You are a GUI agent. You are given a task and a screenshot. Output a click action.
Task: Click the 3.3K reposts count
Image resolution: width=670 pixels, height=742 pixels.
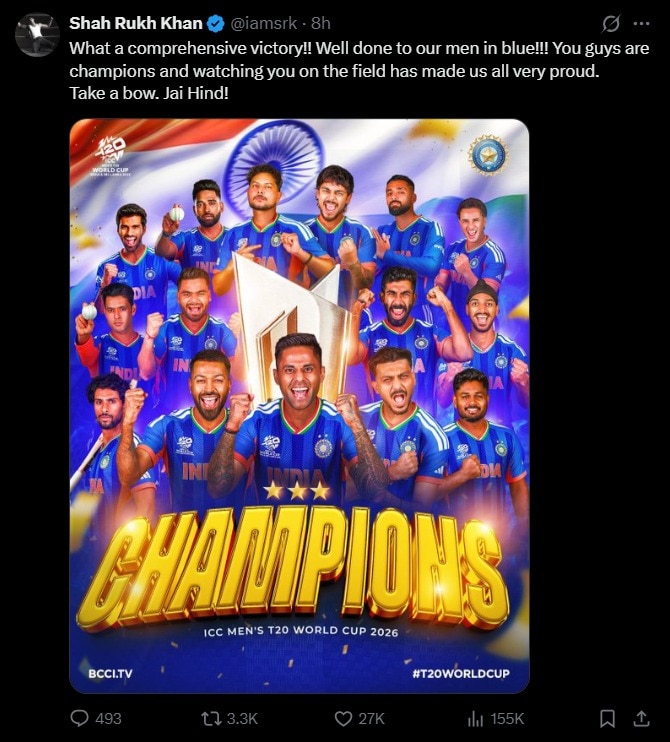tap(242, 719)
